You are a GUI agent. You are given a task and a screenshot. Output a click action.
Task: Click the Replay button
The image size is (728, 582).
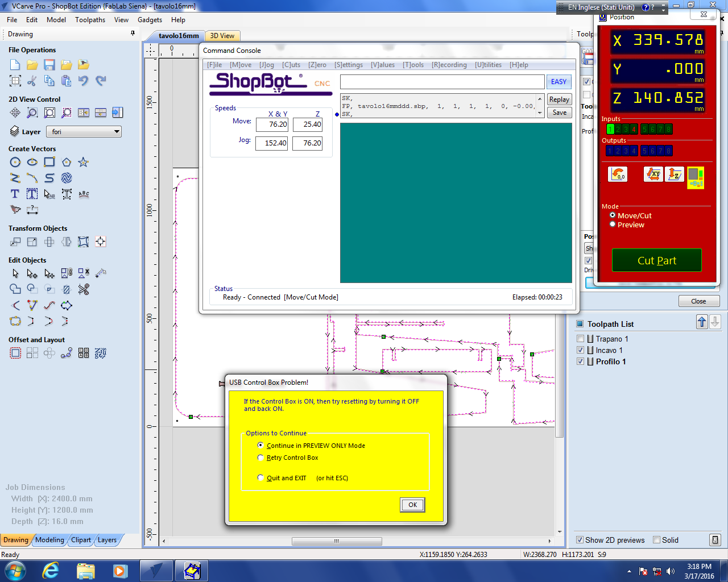[x=559, y=99]
